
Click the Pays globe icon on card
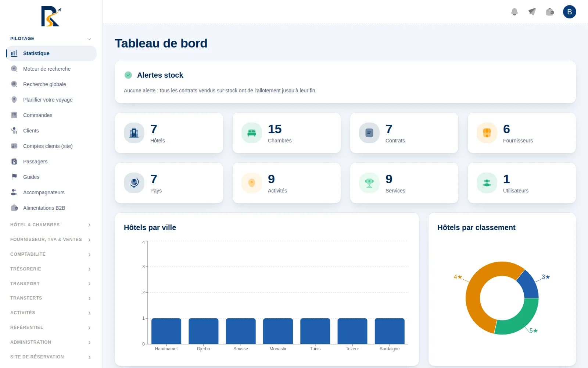[x=134, y=183]
